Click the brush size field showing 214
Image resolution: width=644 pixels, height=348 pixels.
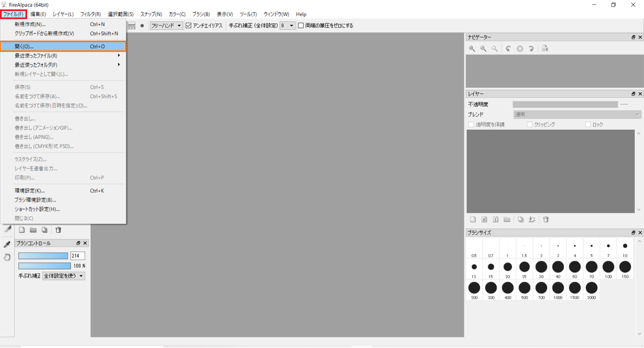click(78, 256)
